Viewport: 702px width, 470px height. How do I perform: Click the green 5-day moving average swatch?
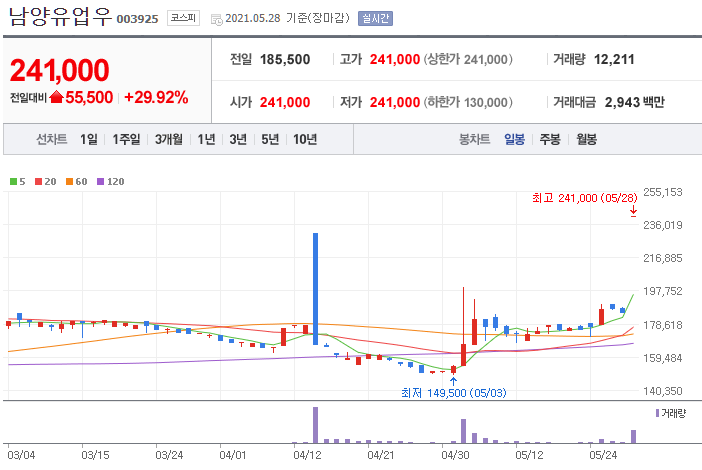13,181
